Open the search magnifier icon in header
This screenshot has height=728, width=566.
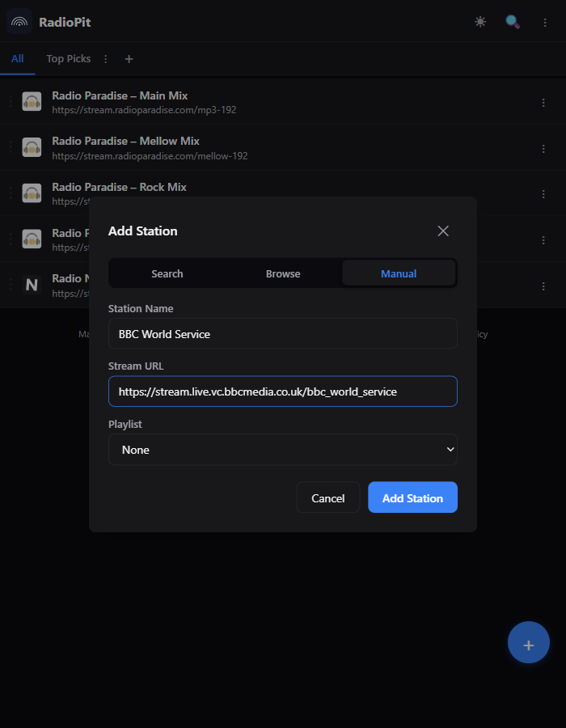click(512, 22)
